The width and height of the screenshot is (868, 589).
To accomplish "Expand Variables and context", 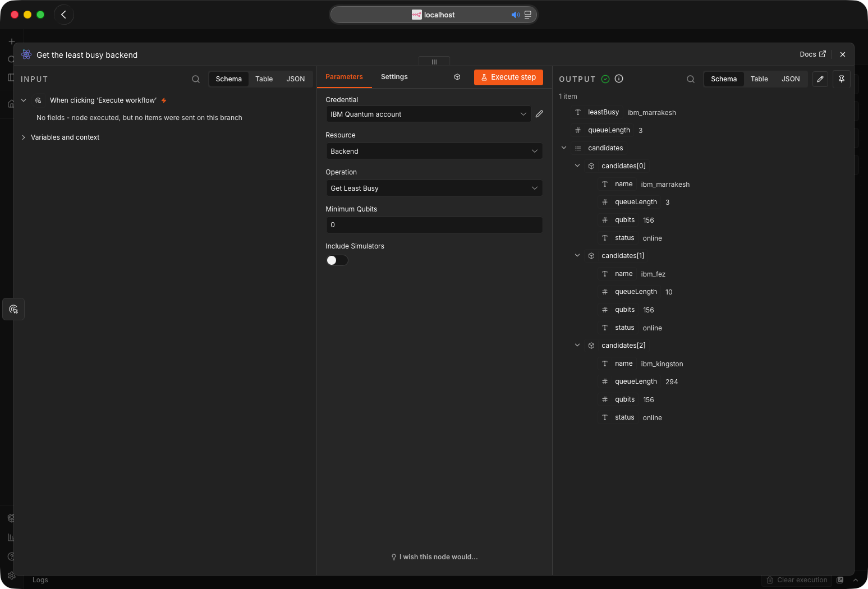I will [23, 137].
